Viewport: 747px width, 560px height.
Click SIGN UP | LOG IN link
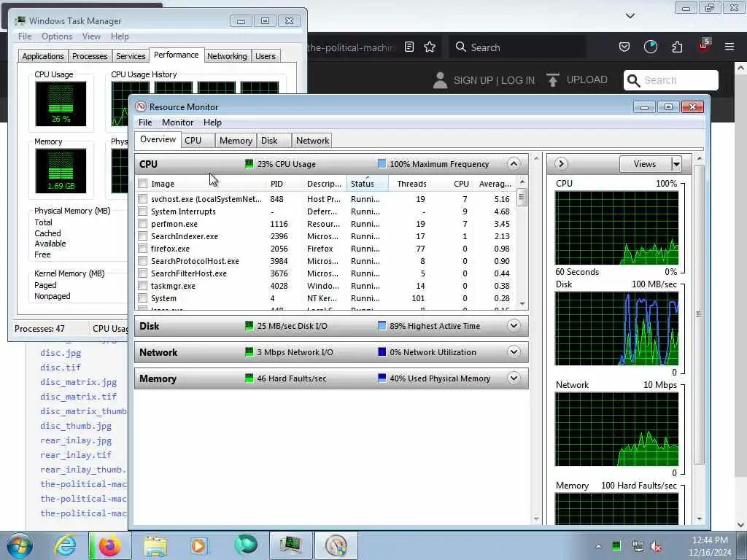(494, 80)
